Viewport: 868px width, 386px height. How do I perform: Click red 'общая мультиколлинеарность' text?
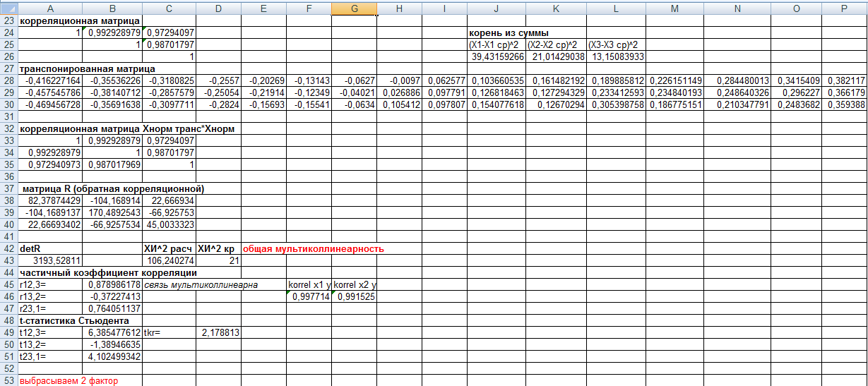pos(314,249)
